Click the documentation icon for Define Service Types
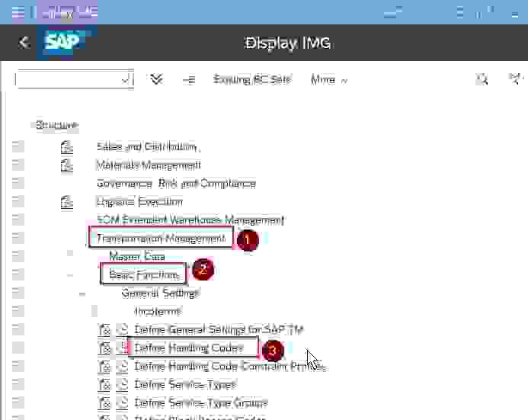 click(x=105, y=385)
